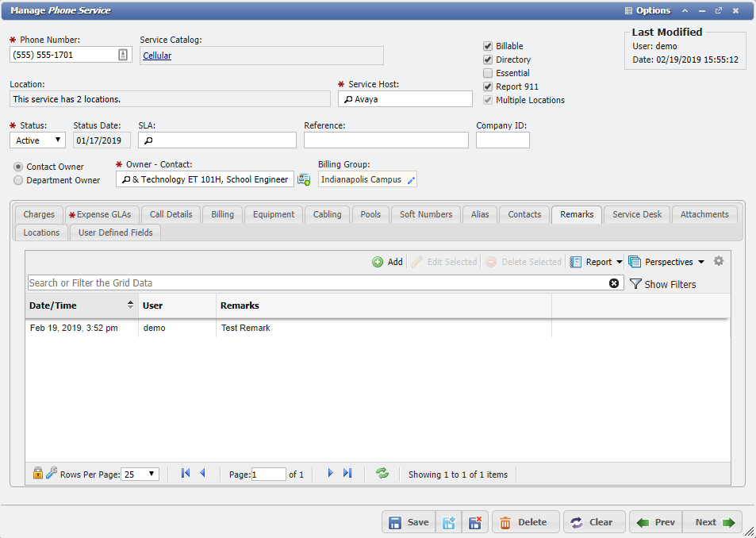Open the Status dropdown
This screenshot has width=756, height=538.
pos(57,140)
